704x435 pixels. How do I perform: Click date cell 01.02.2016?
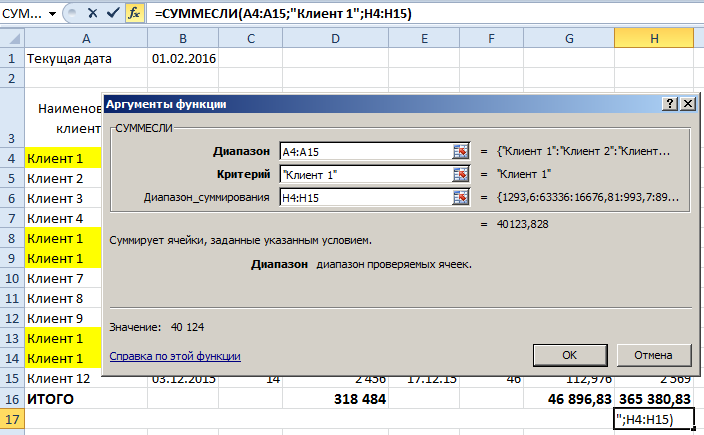coord(183,58)
